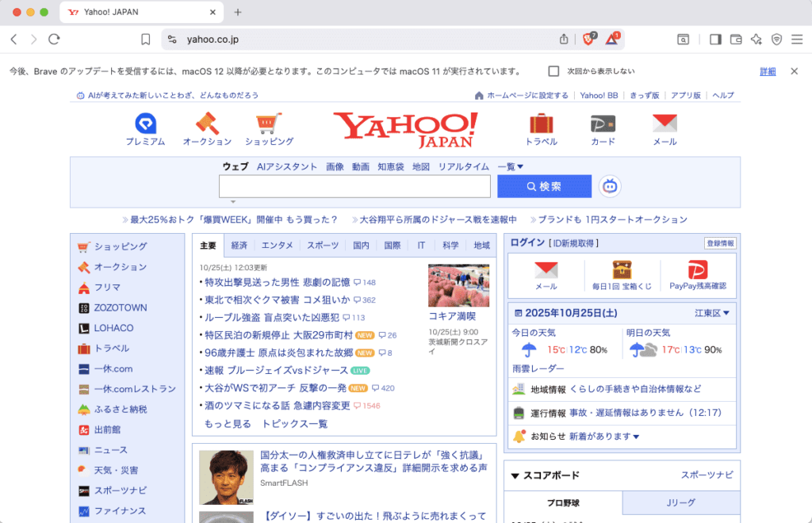Open the 雨雲レーダー link

coord(538,368)
